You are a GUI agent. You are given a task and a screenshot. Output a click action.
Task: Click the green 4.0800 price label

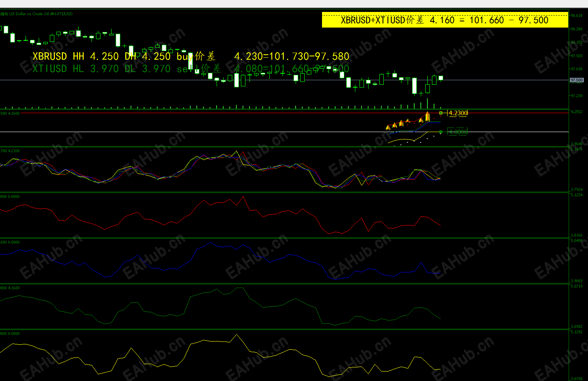[x=458, y=132]
